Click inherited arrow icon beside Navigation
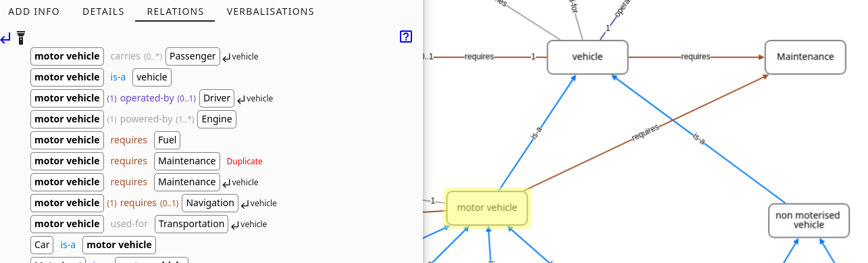Viewport: 868px width, 263px height. pyautogui.click(x=245, y=204)
